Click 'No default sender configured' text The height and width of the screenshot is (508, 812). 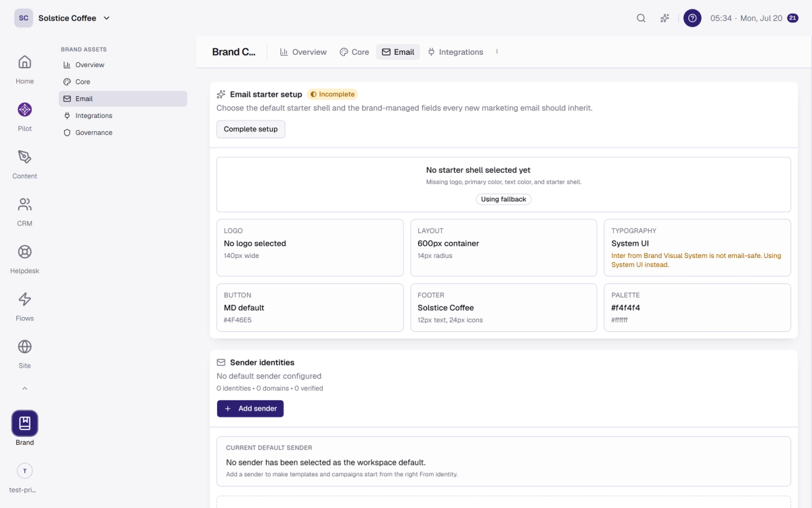tap(269, 376)
